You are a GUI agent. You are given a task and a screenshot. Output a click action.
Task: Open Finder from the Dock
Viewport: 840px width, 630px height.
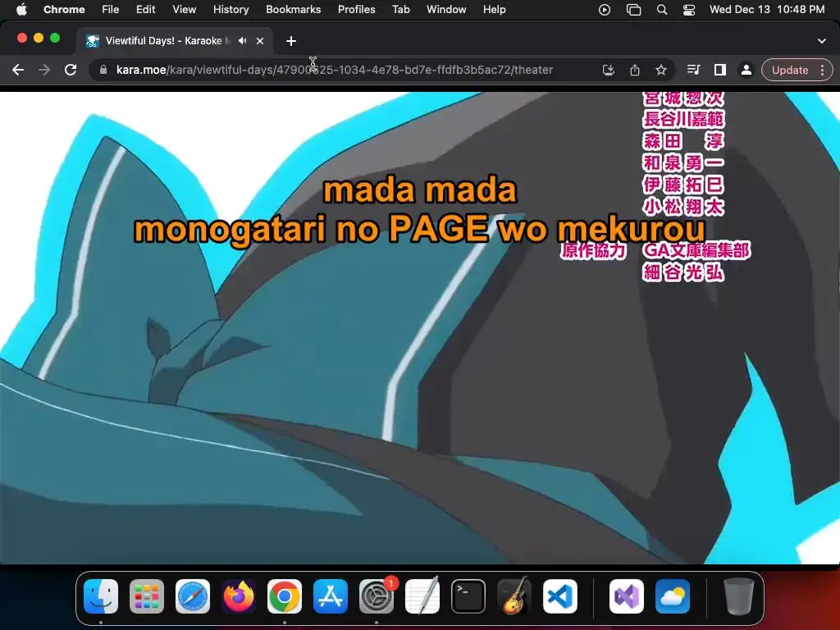[x=101, y=596]
